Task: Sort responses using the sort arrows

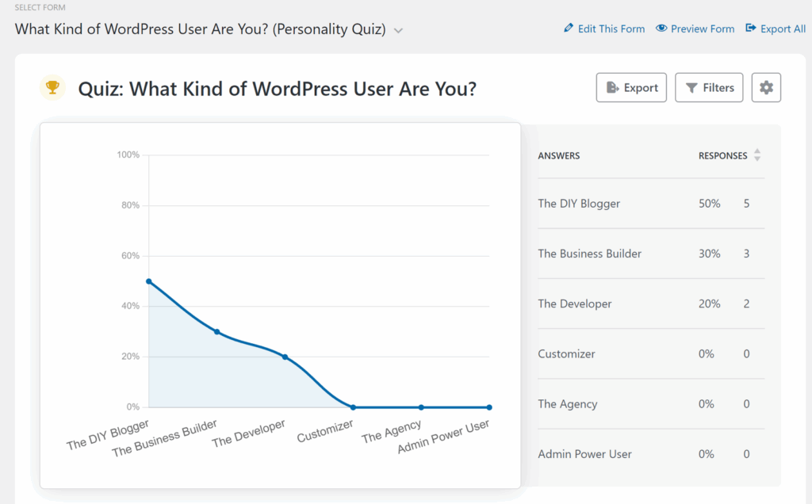Action: tap(757, 155)
